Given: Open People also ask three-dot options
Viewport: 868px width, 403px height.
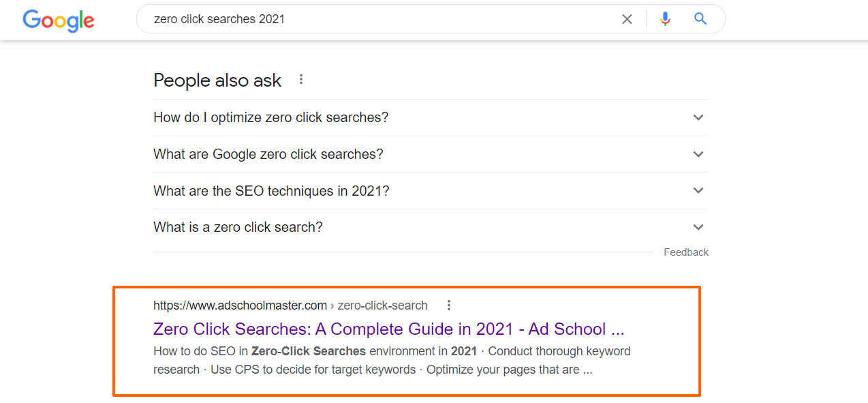Looking at the screenshot, I should (x=301, y=80).
